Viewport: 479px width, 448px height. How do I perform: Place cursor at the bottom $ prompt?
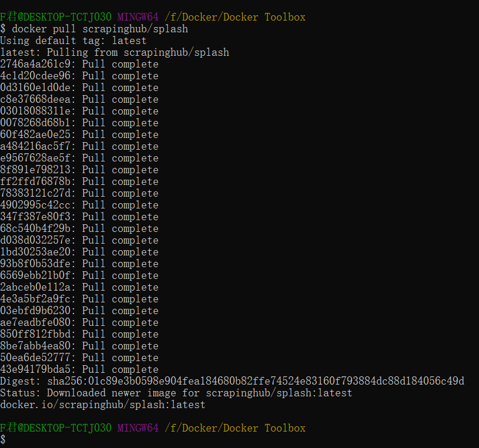coord(5,439)
